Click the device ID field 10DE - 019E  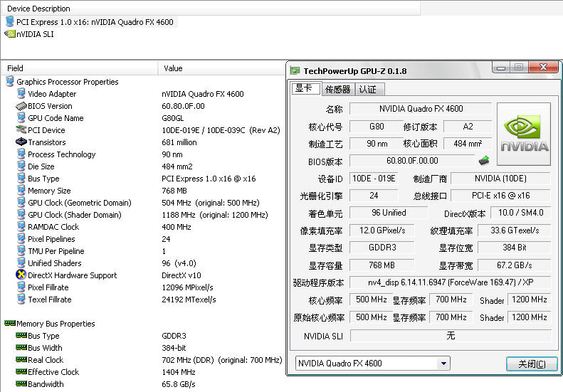(374, 179)
